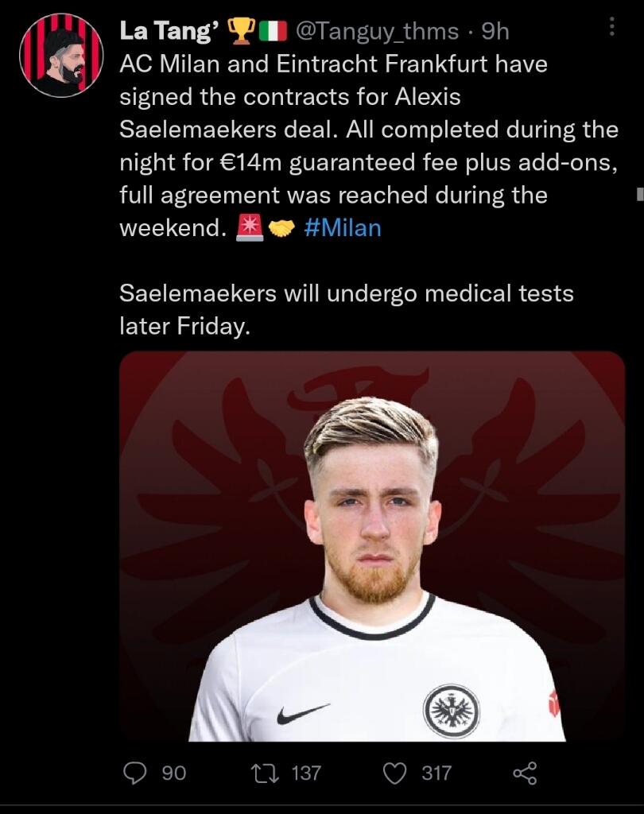Click the trophy emoji beside La Tang'

(242, 31)
